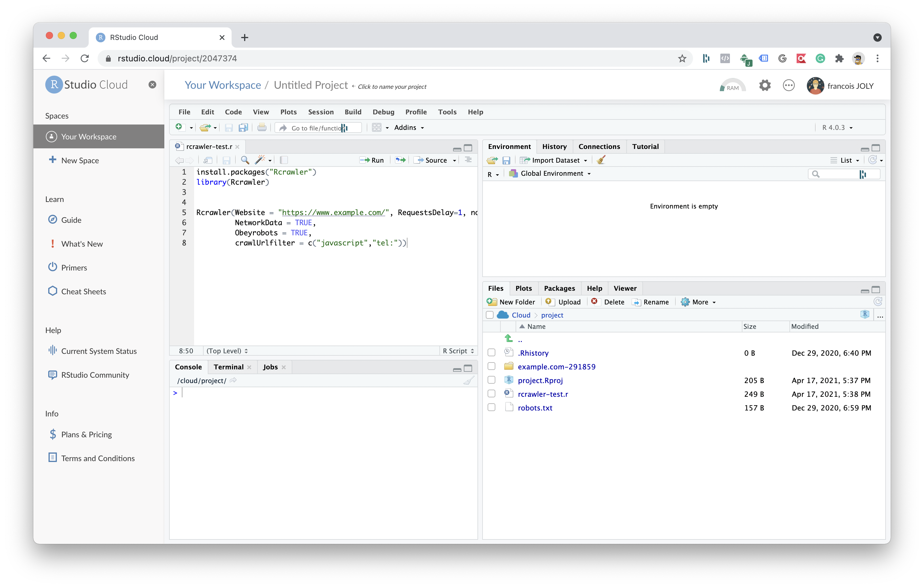Check the project.Rproj file checkbox
This screenshot has width=924, height=588.
tap(491, 380)
